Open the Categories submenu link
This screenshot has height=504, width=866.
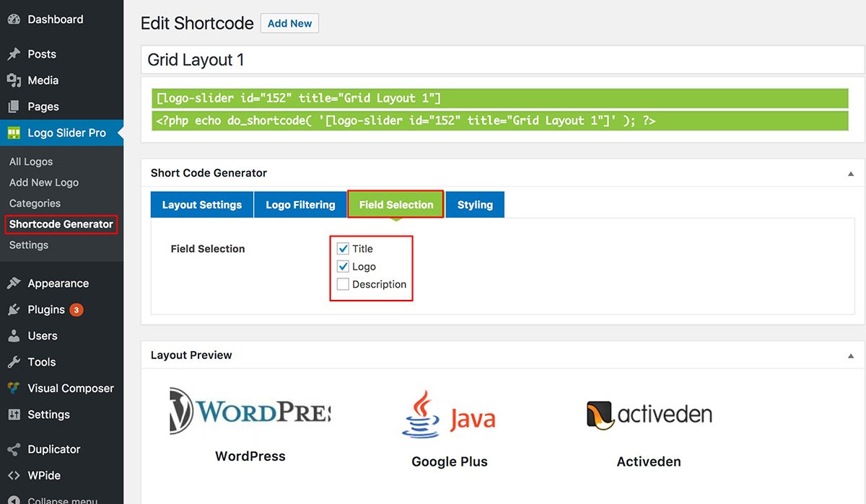tap(35, 203)
